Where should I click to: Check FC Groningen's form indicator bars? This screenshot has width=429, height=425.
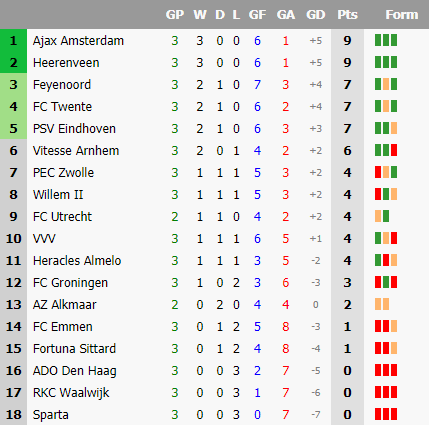pyautogui.click(x=386, y=282)
